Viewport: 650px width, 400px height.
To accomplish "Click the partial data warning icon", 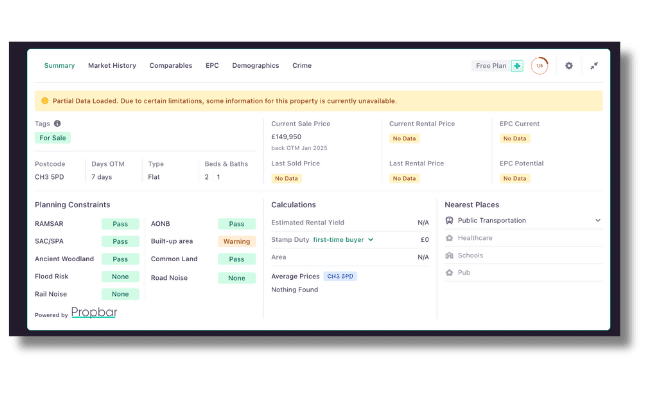I will point(44,101).
